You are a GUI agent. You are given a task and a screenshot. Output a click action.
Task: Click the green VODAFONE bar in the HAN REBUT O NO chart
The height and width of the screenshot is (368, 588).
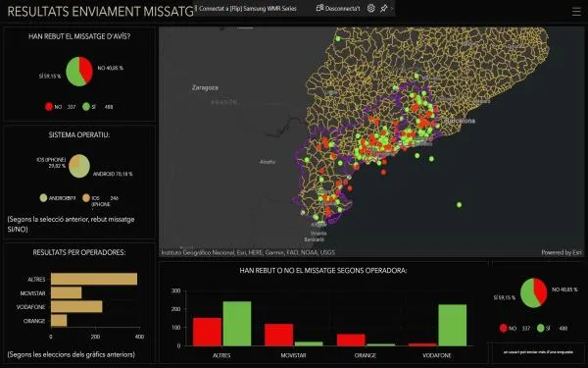(453, 325)
